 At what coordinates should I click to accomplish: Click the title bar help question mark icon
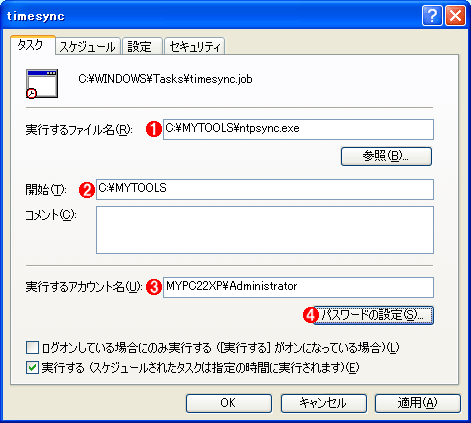tap(432, 16)
